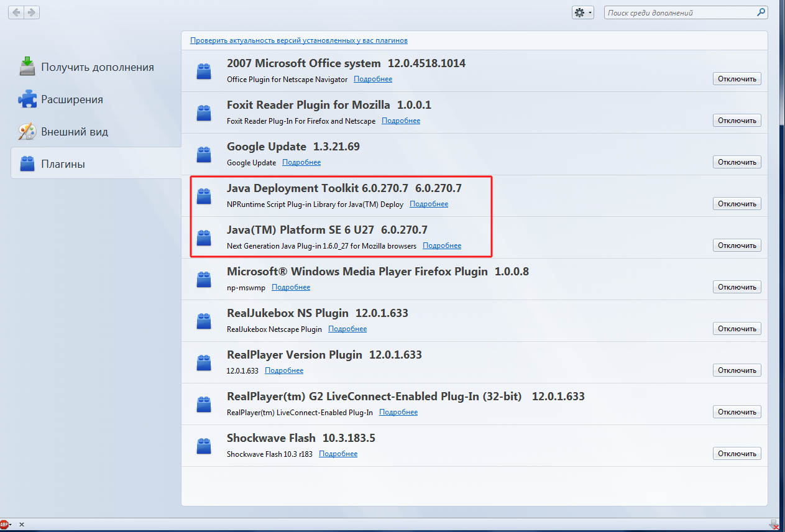Disable the Foxit Reader Plugin for Mozilla

737,121
